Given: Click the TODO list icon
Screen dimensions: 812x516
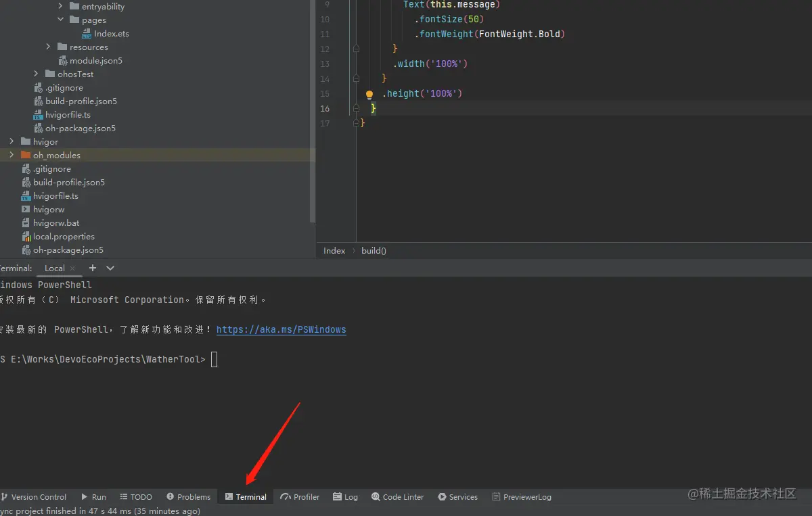Looking at the screenshot, I should (x=124, y=496).
